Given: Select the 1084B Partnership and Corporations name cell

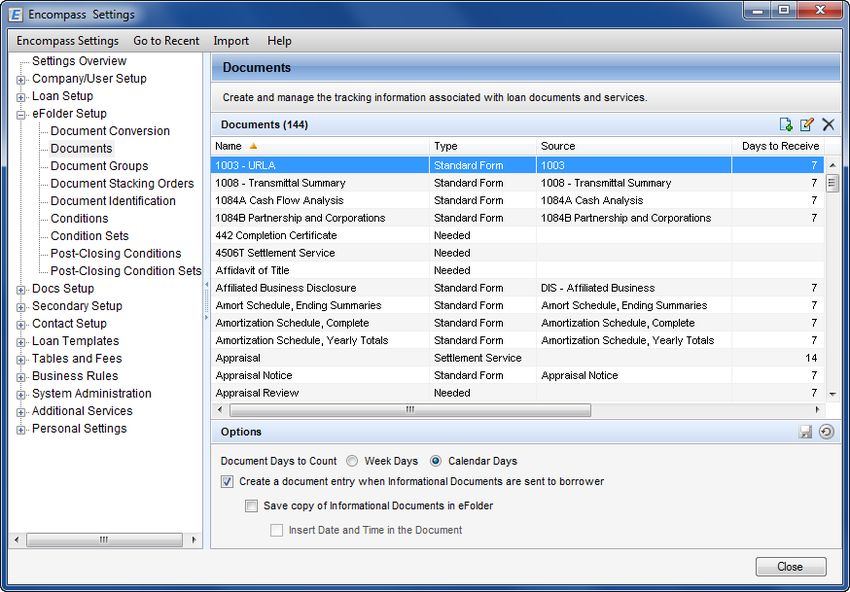Looking at the screenshot, I should pyautogui.click(x=320, y=218).
